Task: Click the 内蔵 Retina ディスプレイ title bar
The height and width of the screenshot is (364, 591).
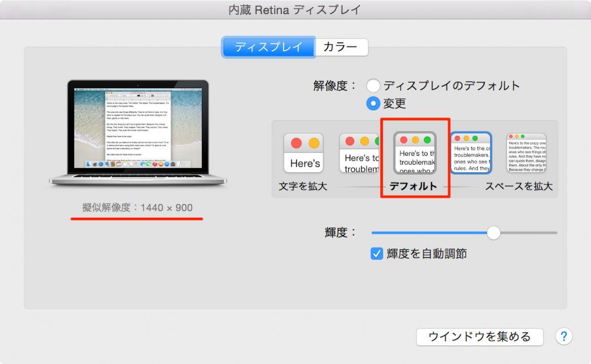Action: (x=295, y=9)
